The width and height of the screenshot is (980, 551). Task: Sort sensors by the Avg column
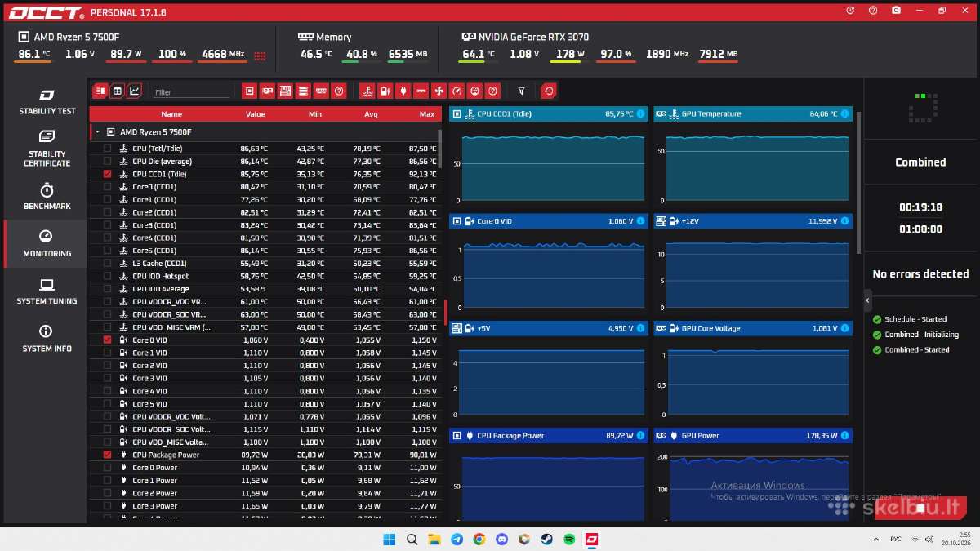point(371,114)
